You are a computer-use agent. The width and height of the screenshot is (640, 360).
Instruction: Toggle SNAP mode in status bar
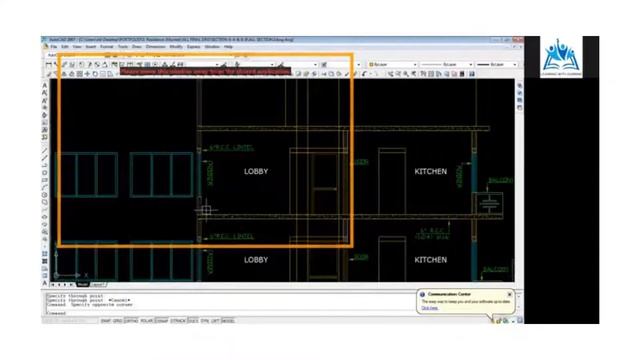tap(106, 321)
